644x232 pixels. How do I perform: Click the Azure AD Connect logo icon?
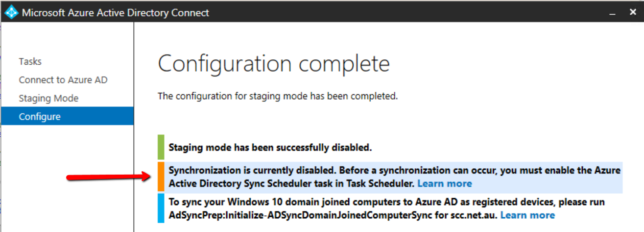coord(11,12)
